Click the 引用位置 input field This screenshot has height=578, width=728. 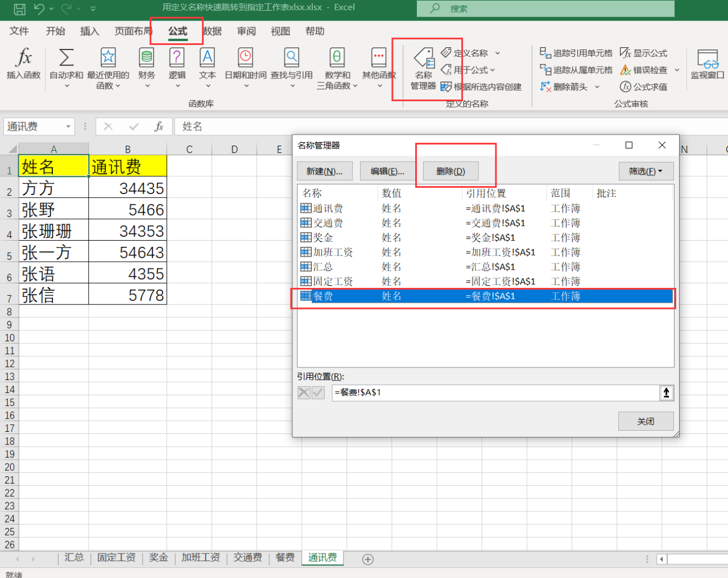(495, 393)
